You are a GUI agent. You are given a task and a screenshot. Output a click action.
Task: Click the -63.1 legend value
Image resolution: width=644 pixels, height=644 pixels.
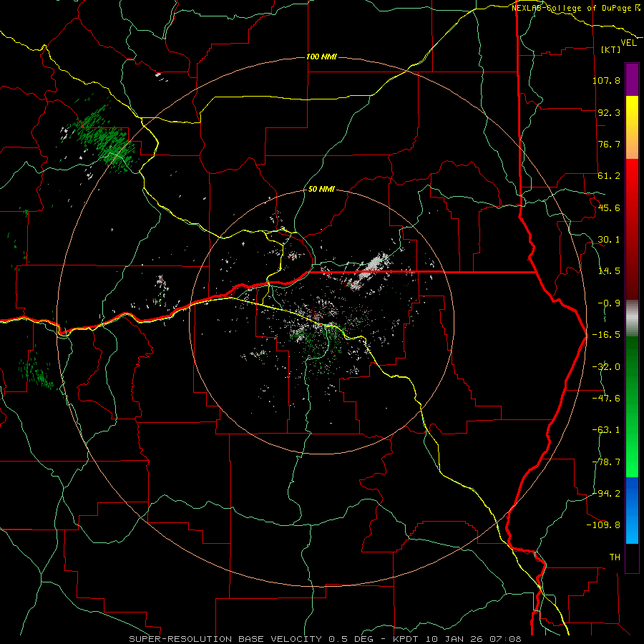606,430
